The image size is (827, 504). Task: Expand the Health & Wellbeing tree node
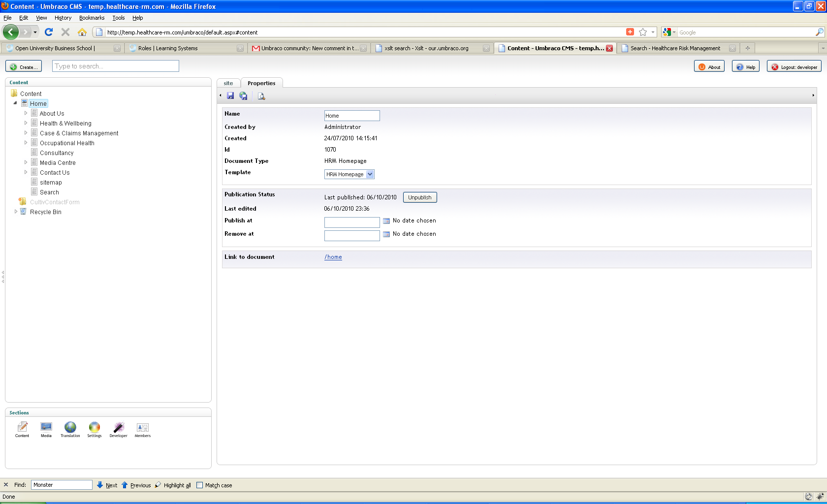point(26,123)
